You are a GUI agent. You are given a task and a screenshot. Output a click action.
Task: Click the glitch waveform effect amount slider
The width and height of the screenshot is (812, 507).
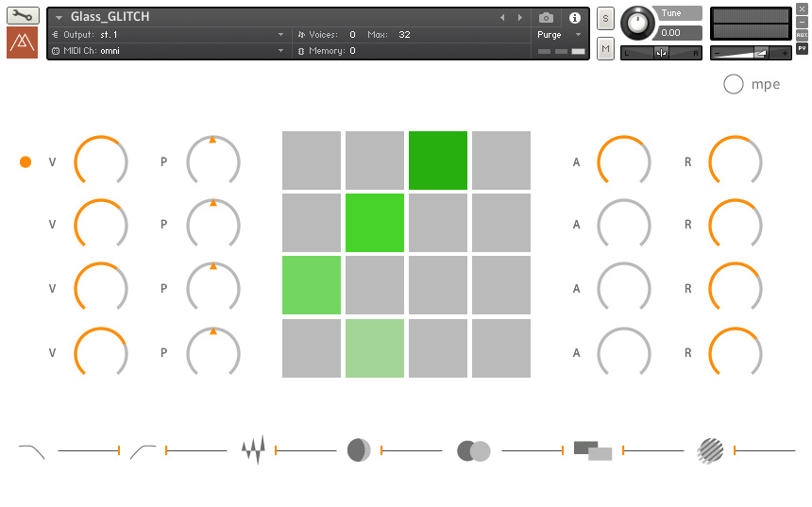tap(306, 450)
